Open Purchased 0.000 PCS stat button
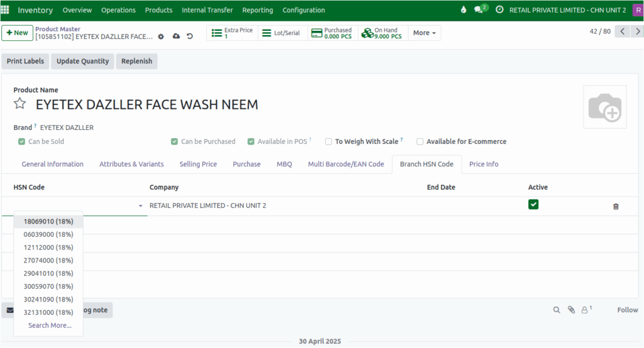Image resolution: width=644 pixels, height=348 pixels. pos(333,33)
